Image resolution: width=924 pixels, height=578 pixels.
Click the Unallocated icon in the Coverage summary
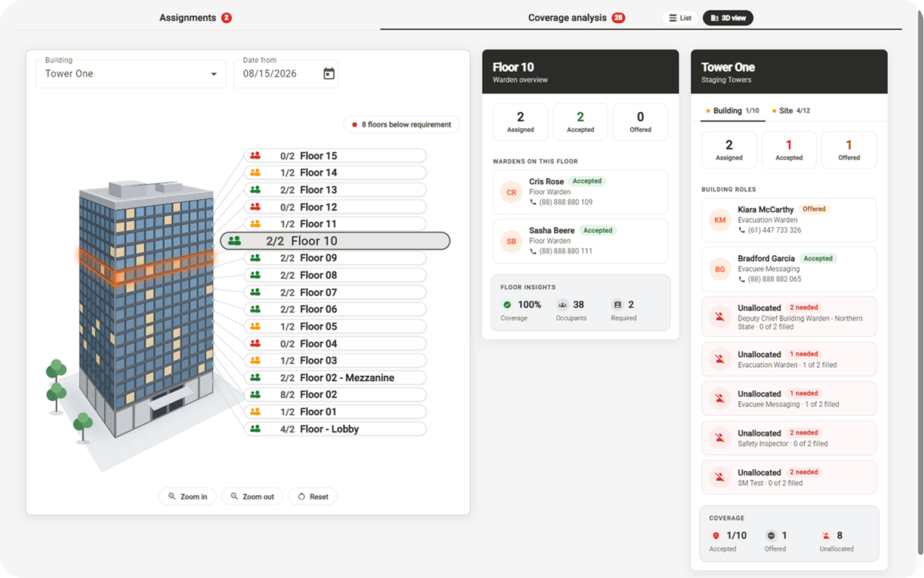tap(826, 536)
